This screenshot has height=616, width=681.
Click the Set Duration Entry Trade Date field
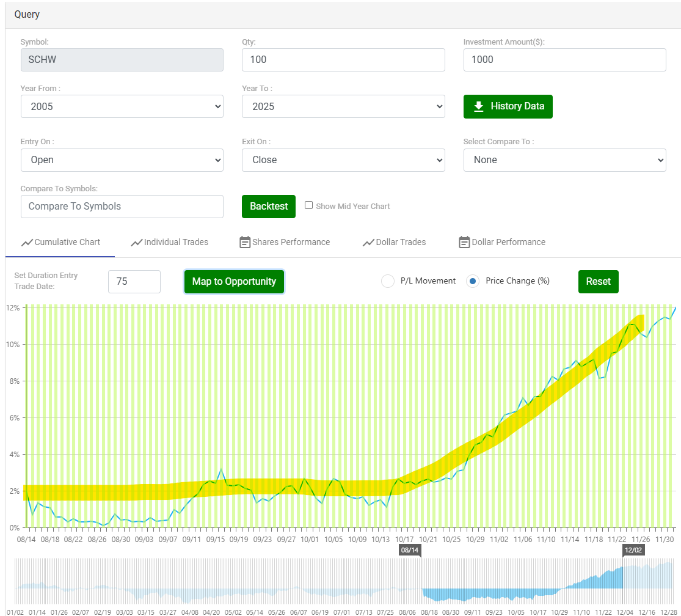(x=134, y=282)
